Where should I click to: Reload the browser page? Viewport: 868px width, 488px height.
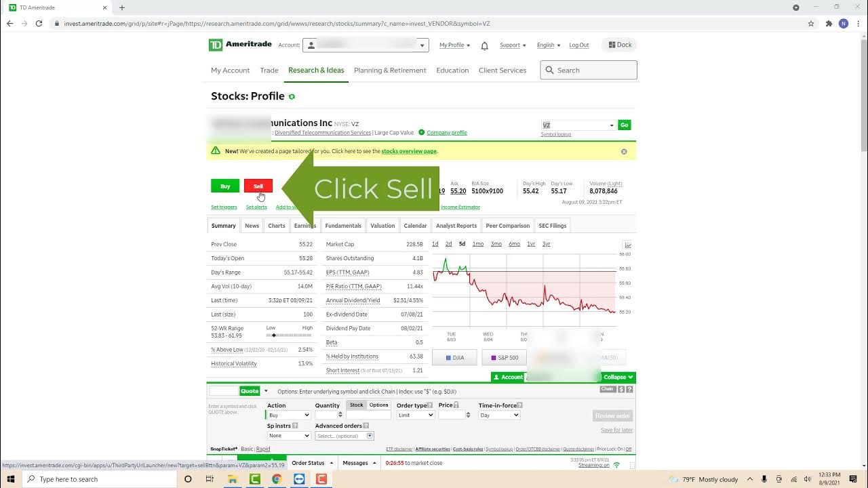click(x=39, y=23)
